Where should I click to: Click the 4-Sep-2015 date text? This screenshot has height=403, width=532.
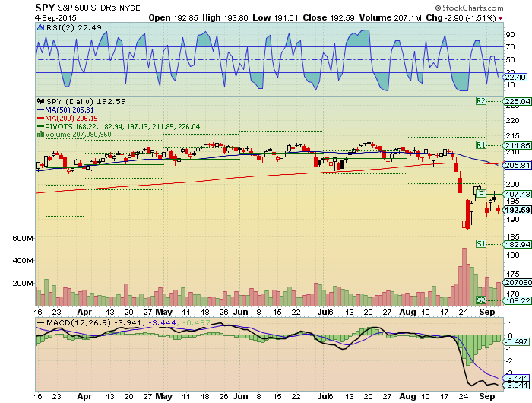[x=55, y=18]
